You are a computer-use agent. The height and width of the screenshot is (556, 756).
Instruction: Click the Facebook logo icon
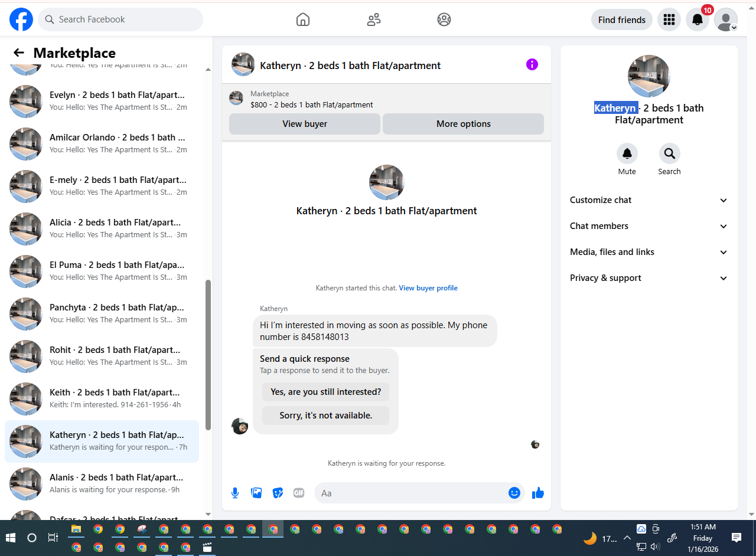[21, 19]
